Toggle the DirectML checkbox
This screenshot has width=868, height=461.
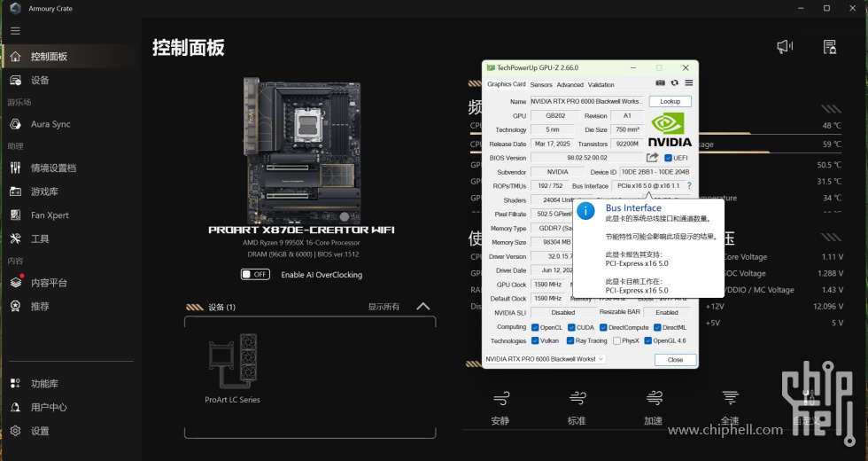[657, 327]
